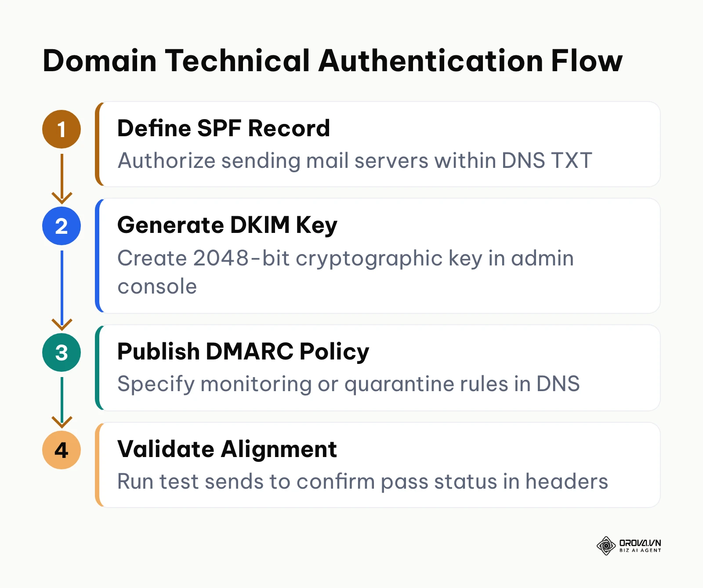Select the 'Define SPF Record' heading
703x588 pixels.
223,128
